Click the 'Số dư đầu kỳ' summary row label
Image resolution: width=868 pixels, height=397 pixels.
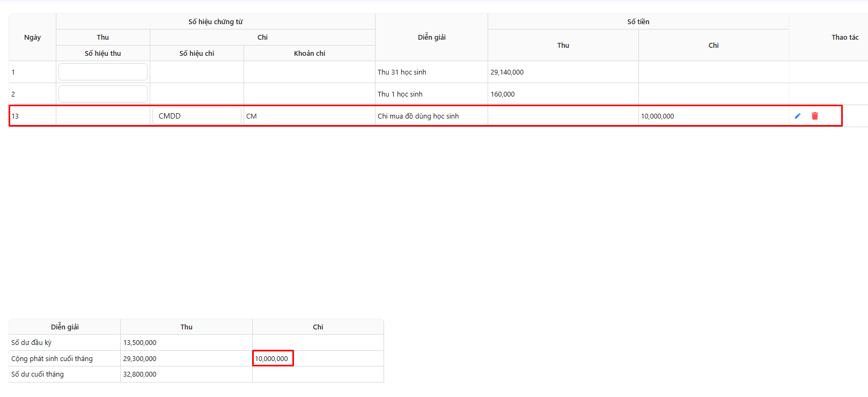pos(32,342)
